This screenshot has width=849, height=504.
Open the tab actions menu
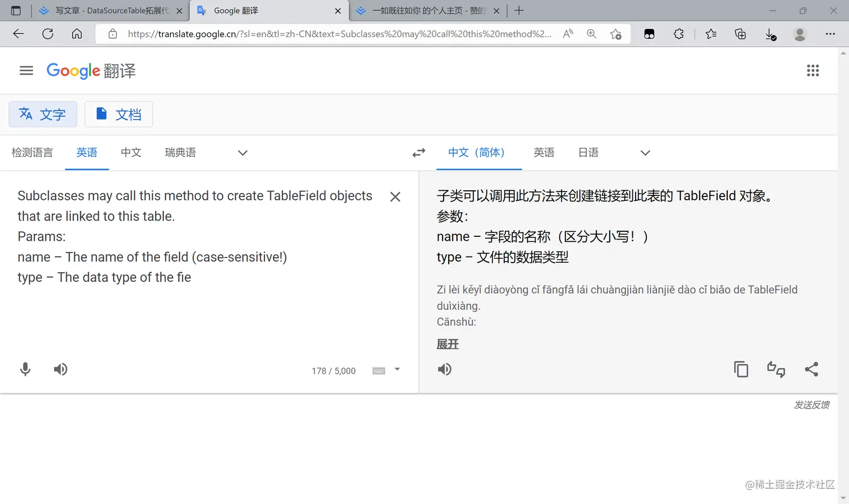click(16, 11)
